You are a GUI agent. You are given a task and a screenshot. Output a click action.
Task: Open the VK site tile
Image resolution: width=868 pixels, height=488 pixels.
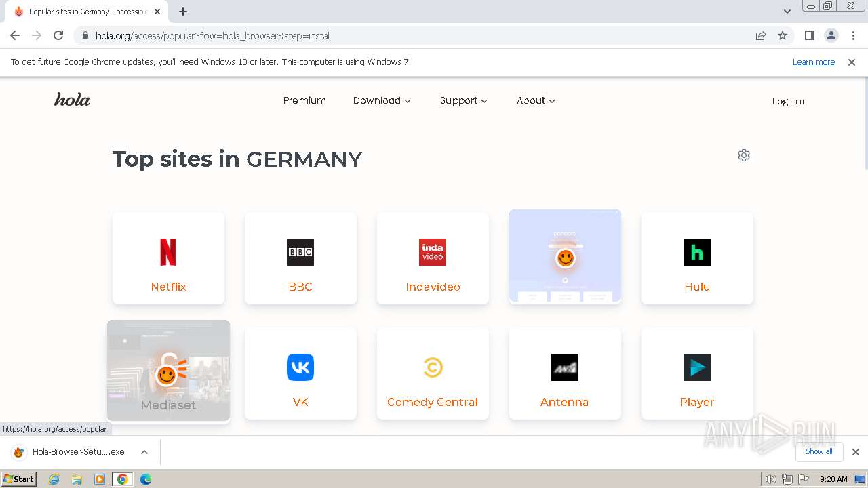(x=300, y=373)
